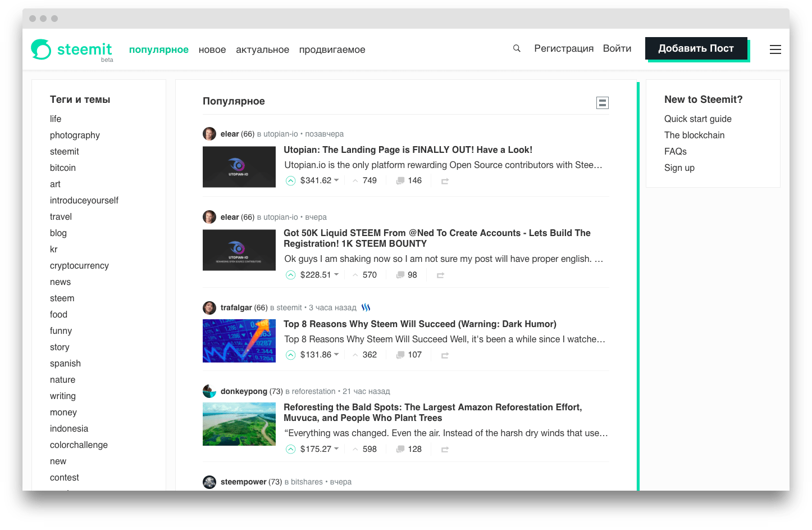812x530 pixels.
Task: Click trafalgar's avatar
Action: click(209, 307)
